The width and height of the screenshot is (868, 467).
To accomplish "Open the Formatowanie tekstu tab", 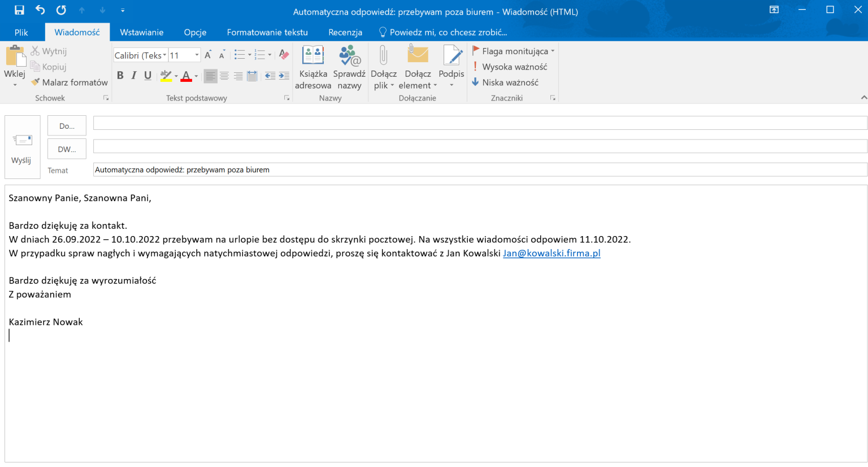I will (x=267, y=32).
